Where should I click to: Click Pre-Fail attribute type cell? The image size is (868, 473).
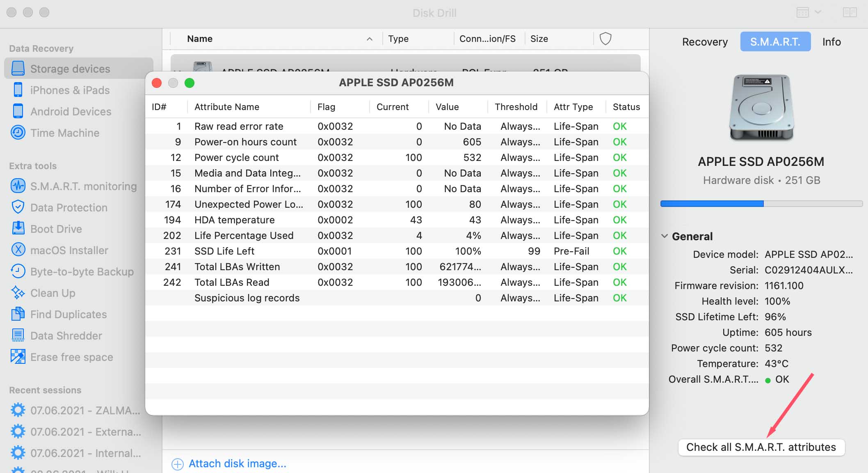coord(571,251)
